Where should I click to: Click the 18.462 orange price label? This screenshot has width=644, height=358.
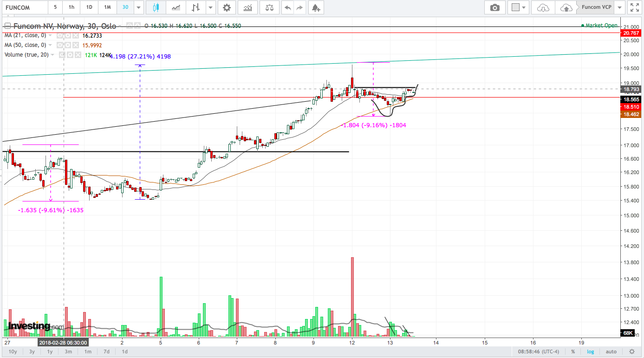pos(632,114)
